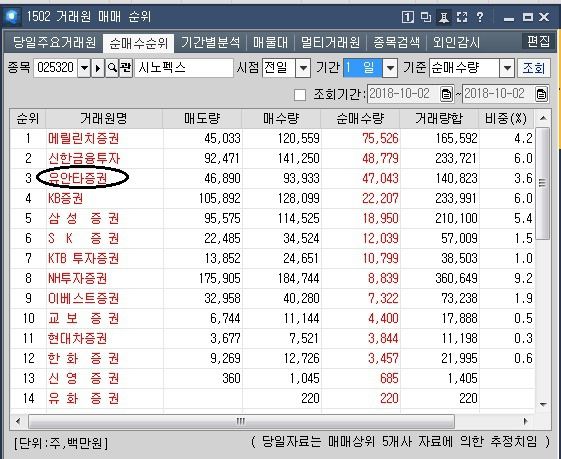Screen dimensions: 561x459
Task: Click the app logo icon in title bar
Action: [x=12, y=16]
